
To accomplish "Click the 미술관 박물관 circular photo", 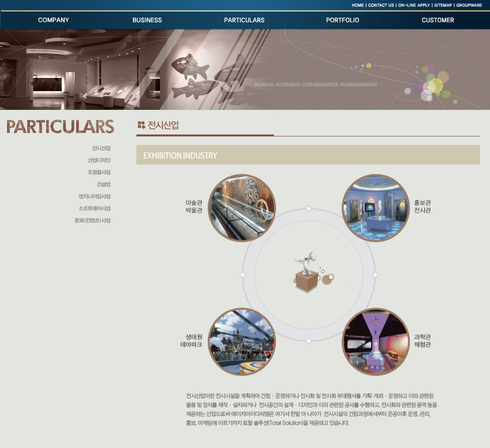I will 242,208.
